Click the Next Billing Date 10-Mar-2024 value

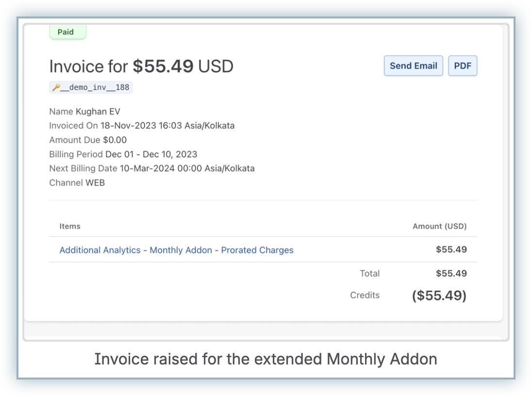(187, 169)
